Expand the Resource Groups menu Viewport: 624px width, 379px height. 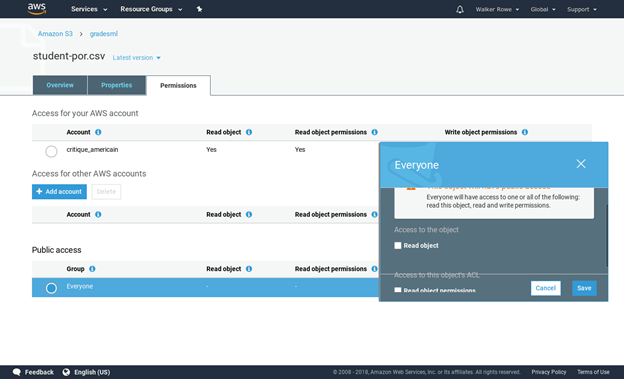pyautogui.click(x=151, y=9)
